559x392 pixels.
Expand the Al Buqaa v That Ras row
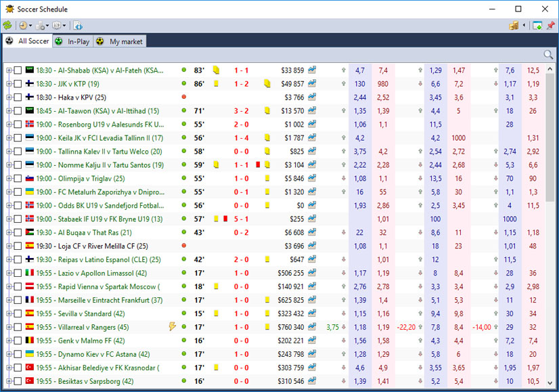[x=9, y=233]
